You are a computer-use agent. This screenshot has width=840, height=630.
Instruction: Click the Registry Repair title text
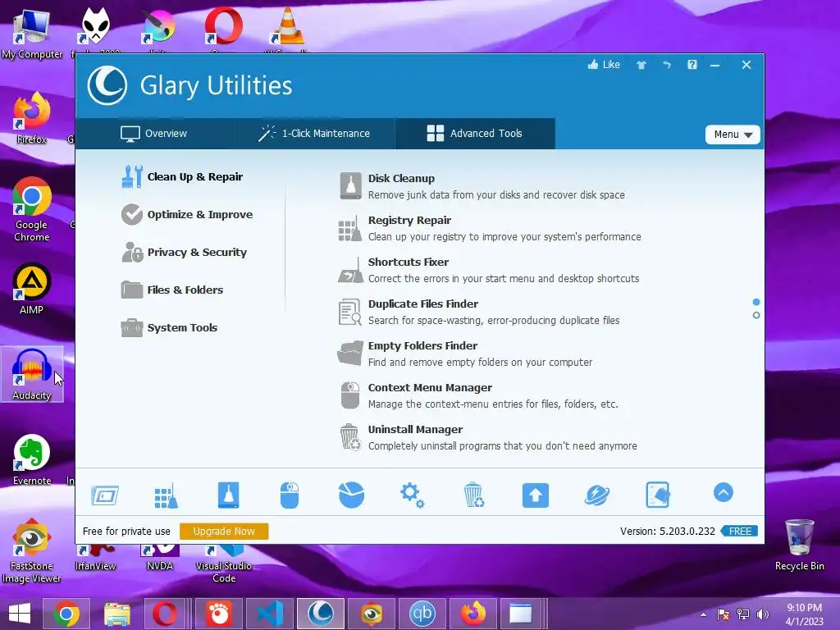410,220
